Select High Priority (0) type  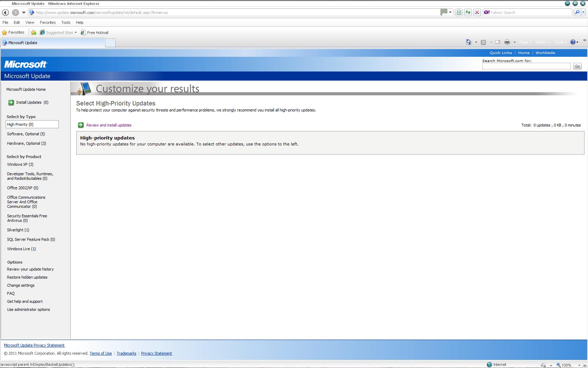pos(32,124)
